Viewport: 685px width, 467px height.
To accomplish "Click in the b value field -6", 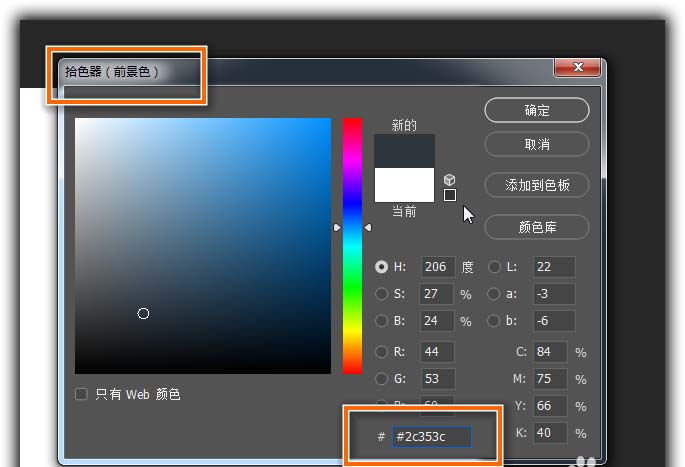I will [554, 321].
